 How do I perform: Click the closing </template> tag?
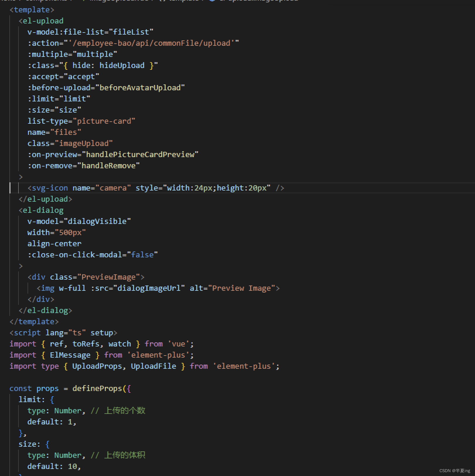pyautogui.click(x=34, y=322)
